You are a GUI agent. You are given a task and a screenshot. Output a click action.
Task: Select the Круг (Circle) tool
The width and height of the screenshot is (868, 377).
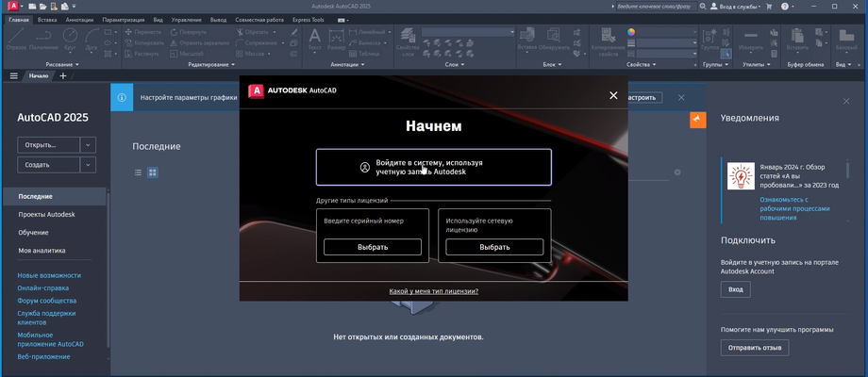click(71, 40)
